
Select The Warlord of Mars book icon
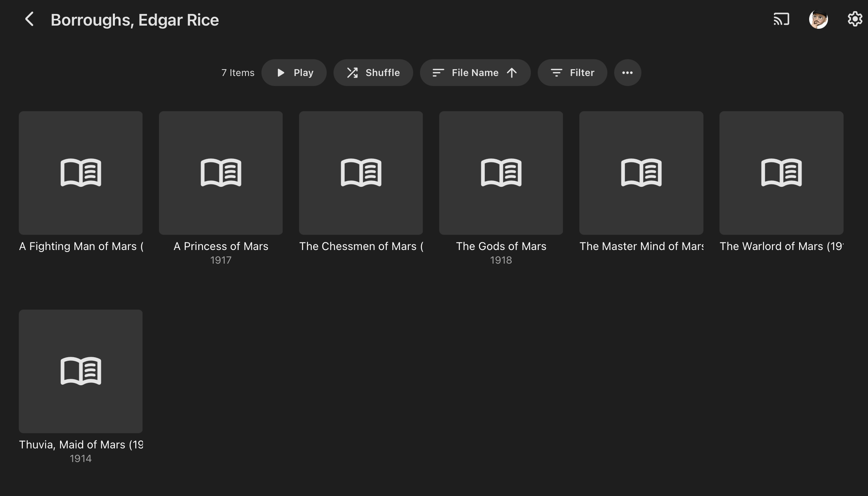781,173
